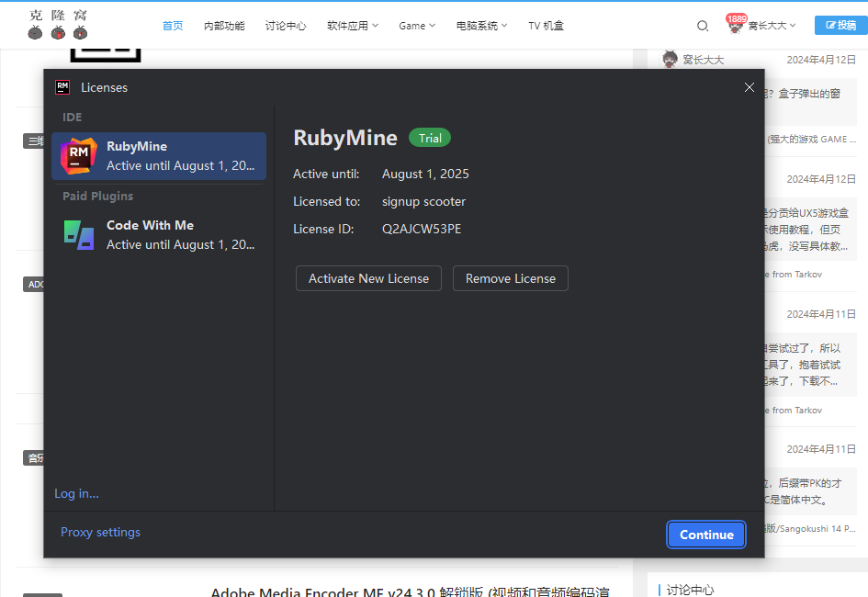Open Proxy settings link
Screen dimensions: 868x597
pyautogui.click(x=100, y=533)
